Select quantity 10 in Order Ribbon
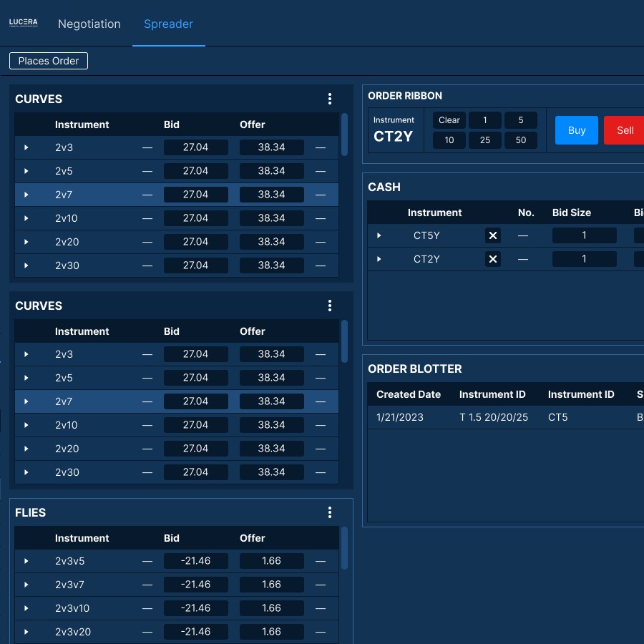644x644 pixels. coord(449,140)
